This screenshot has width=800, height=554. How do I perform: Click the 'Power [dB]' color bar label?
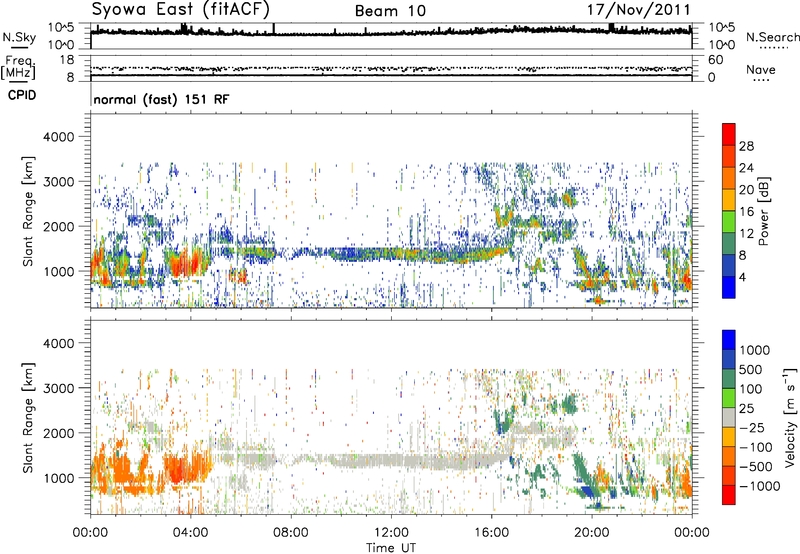[x=764, y=211]
